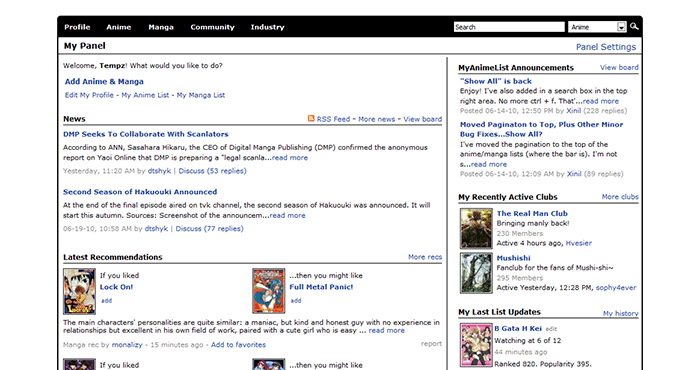Open sophy4ever user profile

coord(616,288)
